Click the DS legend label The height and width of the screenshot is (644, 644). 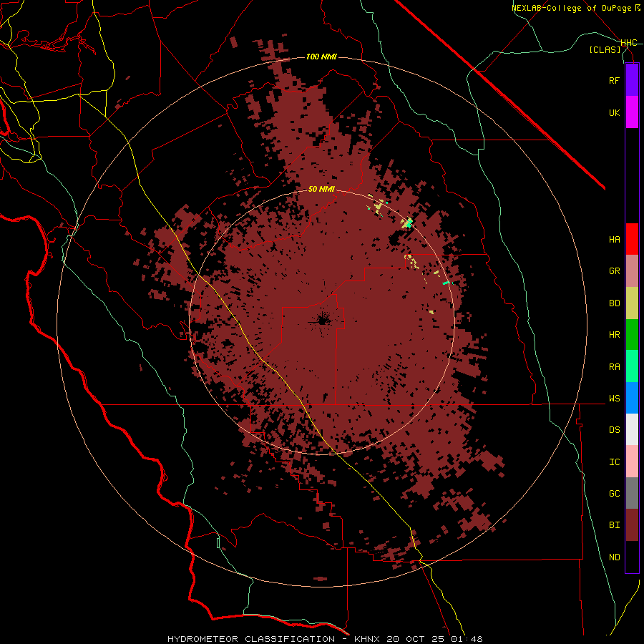pos(614,430)
